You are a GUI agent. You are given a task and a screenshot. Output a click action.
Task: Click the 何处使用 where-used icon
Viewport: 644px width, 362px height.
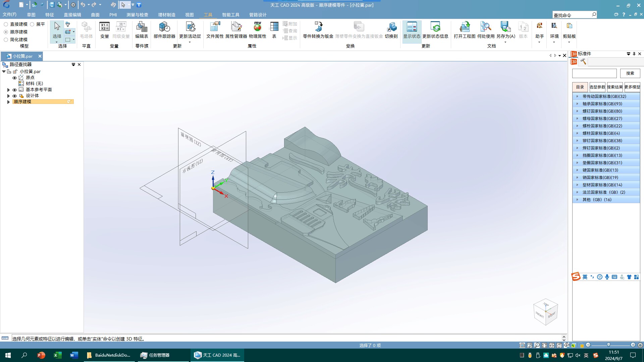point(486,30)
